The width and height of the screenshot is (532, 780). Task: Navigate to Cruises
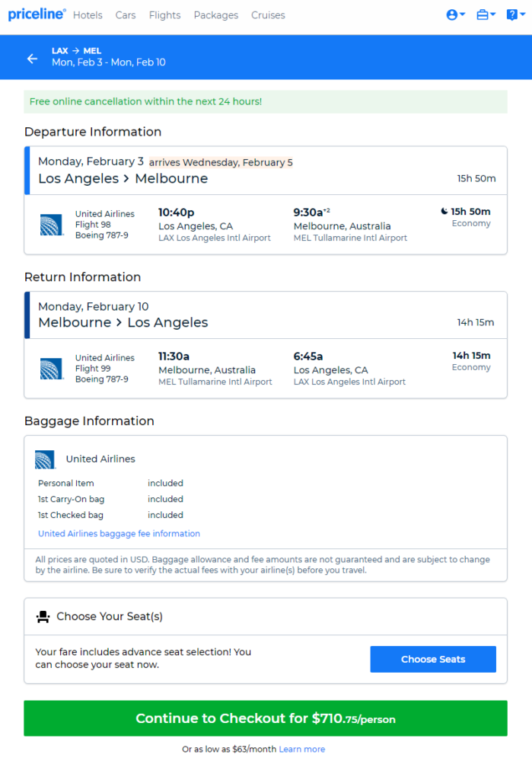click(x=268, y=15)
